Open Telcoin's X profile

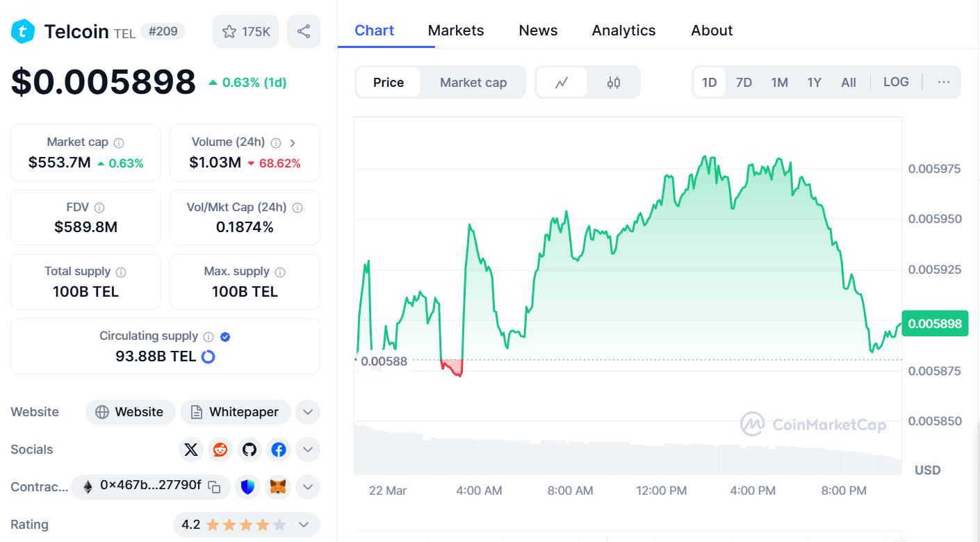[x=191, y=450]
